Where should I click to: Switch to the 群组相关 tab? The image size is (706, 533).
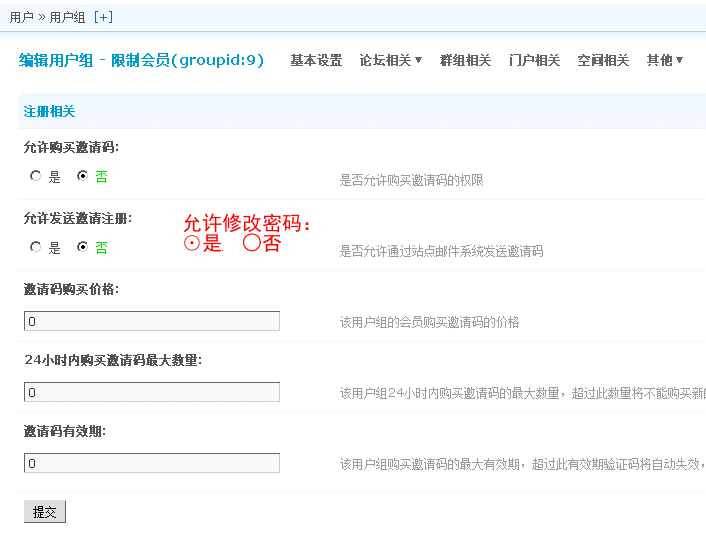pyautogui.click(x=465, y=60)
